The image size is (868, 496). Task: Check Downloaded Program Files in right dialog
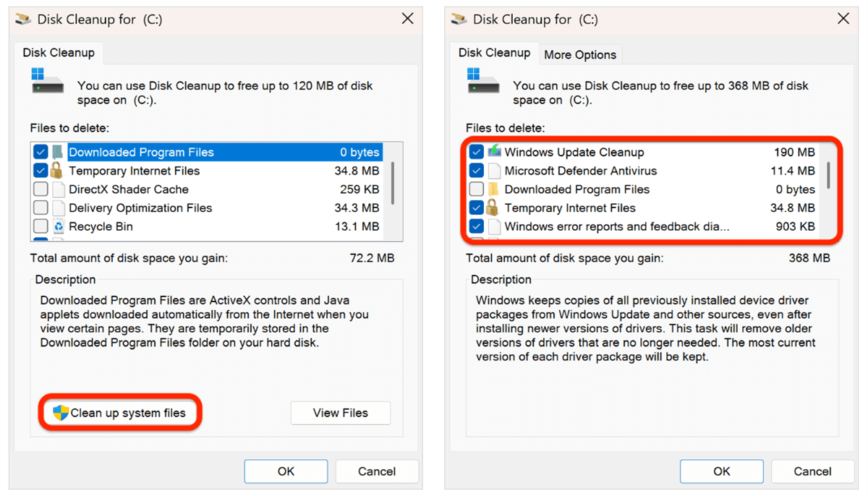[x=476, y=189]
